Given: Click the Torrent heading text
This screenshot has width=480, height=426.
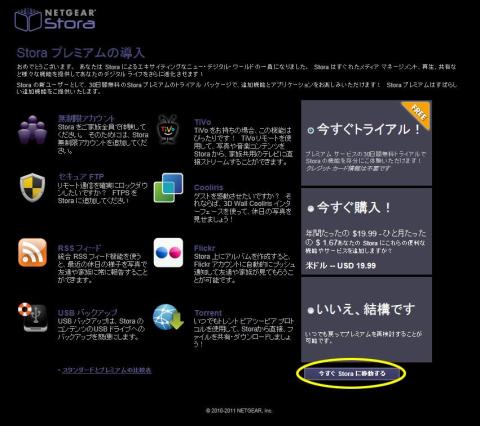Looking at the screenshot, I should click(x=208, y=313).
